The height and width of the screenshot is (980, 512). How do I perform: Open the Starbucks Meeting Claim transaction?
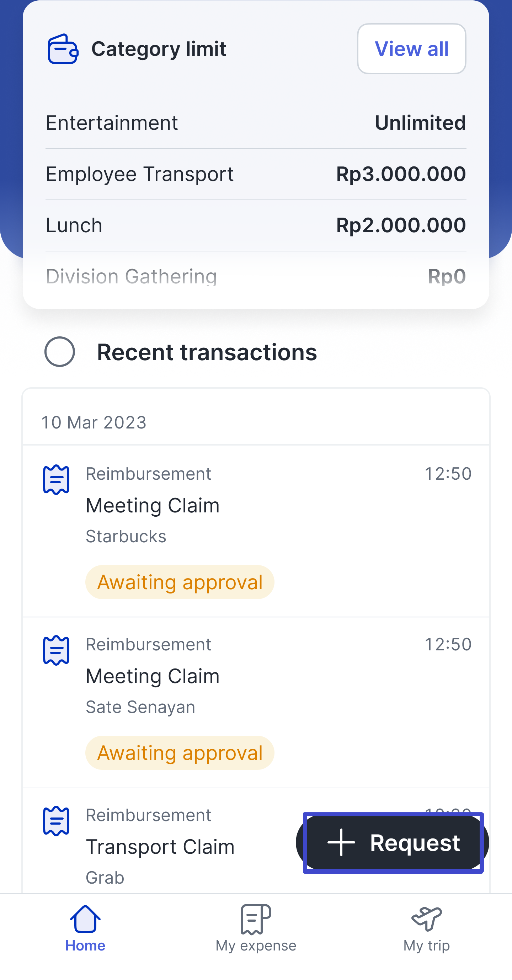(153, 506)
